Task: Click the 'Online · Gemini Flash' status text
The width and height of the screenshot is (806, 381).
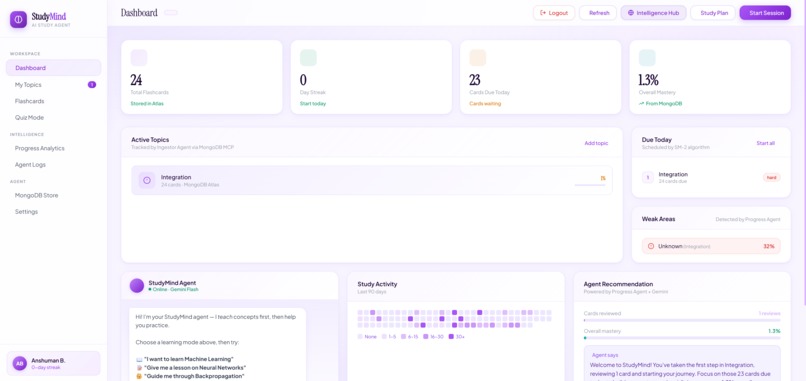Action: click(x=175, y=289)
